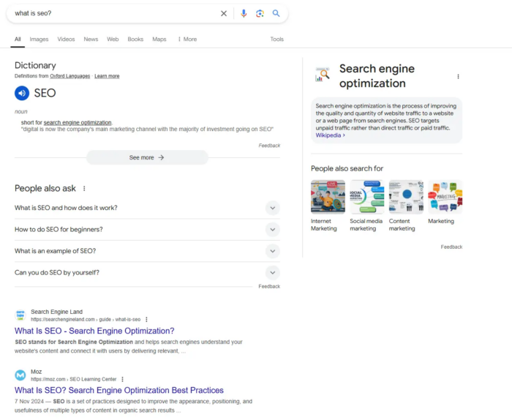Open Moz result three-dot options
Screen dimensions: 512x420
[122, 379]
